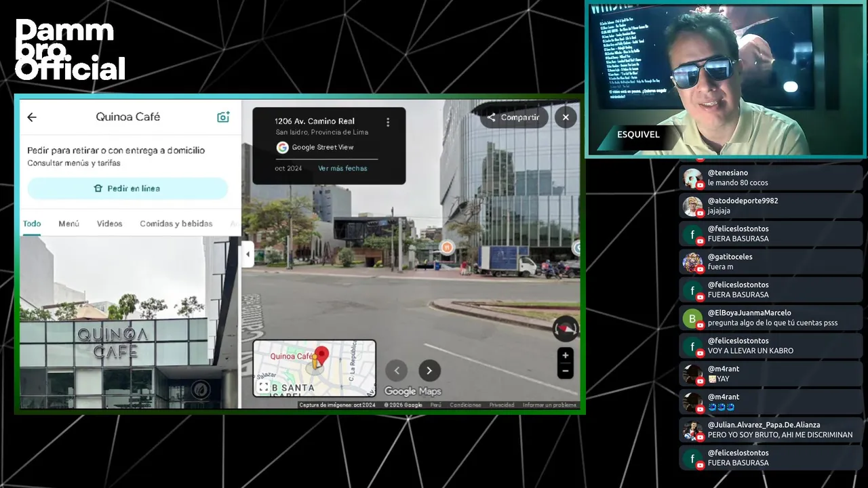Go to next Street View image
This screenshot has width=868, height=488.
[x=429, y=370]
